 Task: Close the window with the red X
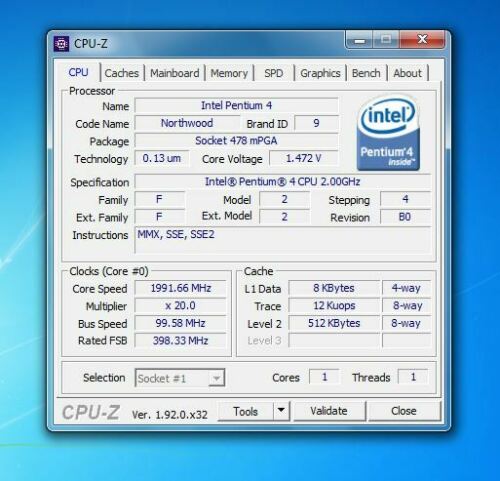pyautogui.click(x=422, y=40)
